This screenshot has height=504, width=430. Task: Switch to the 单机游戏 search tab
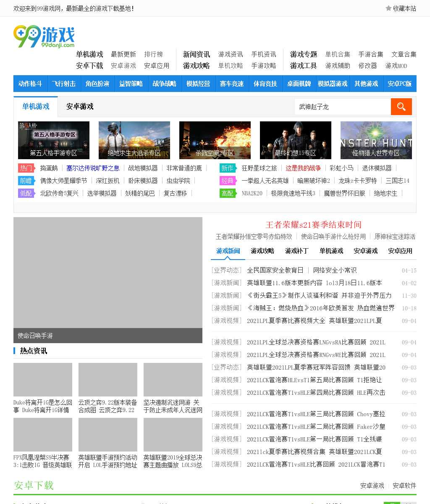[36, 107]
